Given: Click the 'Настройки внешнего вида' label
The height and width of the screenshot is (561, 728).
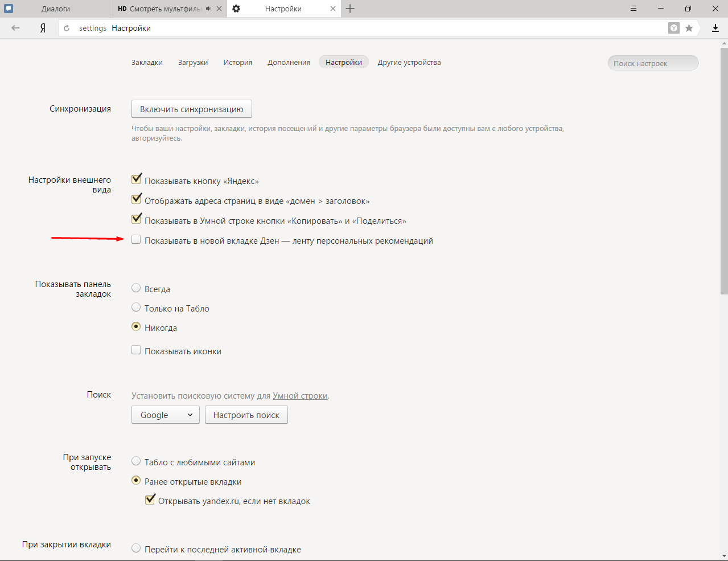Looking at the screenshot, I should 69,185.
